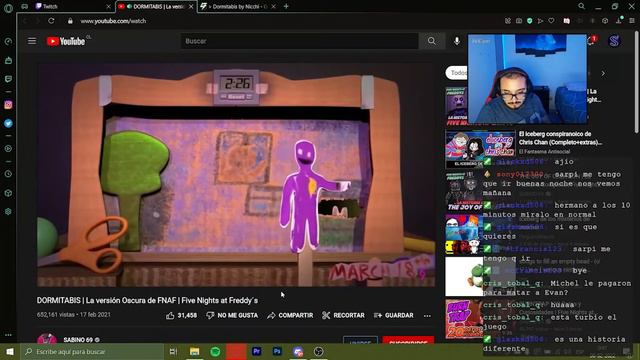Image resolution: width=640 pixels, height=360 pixels.
Task: Click the SABINO 69 channel avatar
Action: coord(47,339)
